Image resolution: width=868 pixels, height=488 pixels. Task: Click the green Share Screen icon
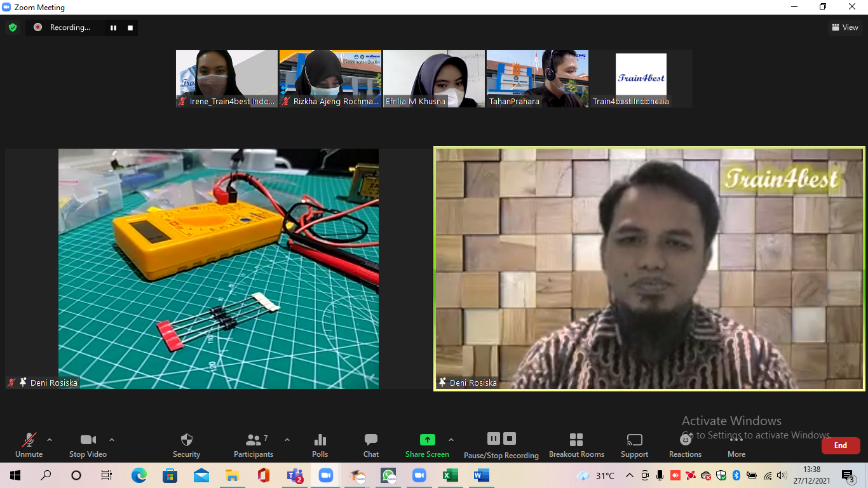(x=427, y=440)
